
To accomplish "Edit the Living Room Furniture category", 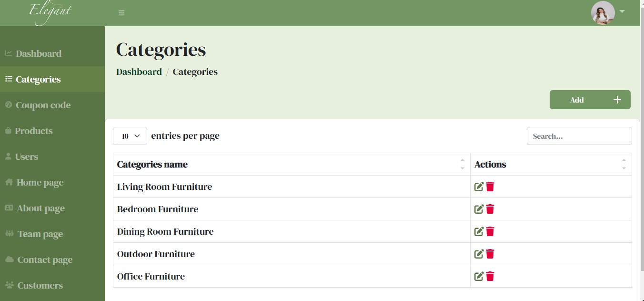I will 479,187.
